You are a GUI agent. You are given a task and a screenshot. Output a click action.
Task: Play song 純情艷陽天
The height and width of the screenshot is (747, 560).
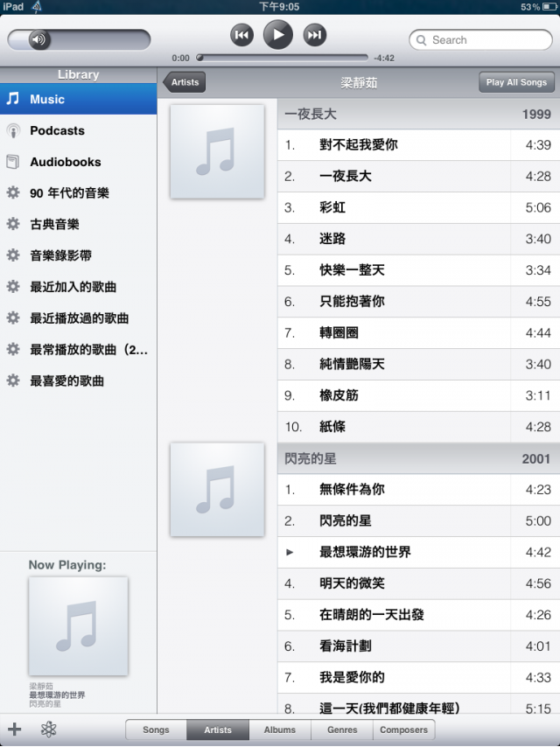coord(418,365)
